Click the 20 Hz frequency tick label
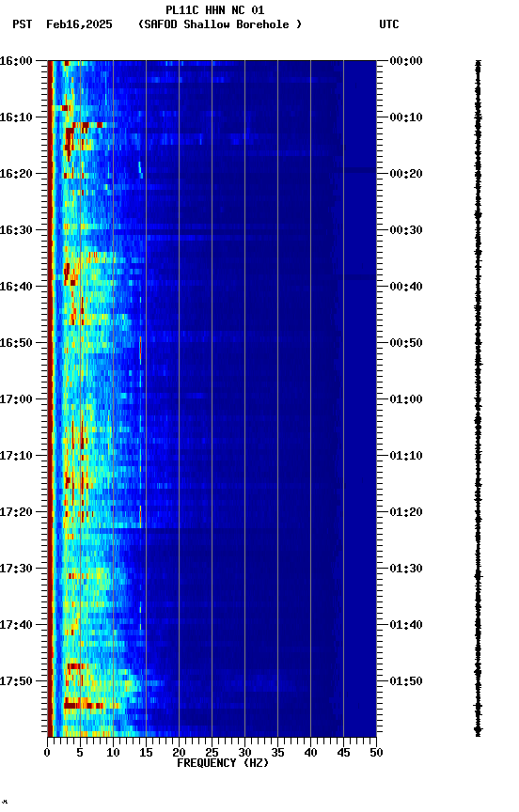Screen dimensions: 519x812 tap(179, 753)
